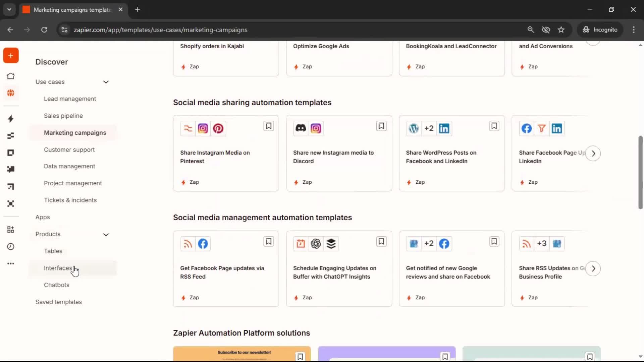Open the Apps grid icon in left rail
This screenshot has height=362, width=644.
pyautogui.click(x=11, y=230)
